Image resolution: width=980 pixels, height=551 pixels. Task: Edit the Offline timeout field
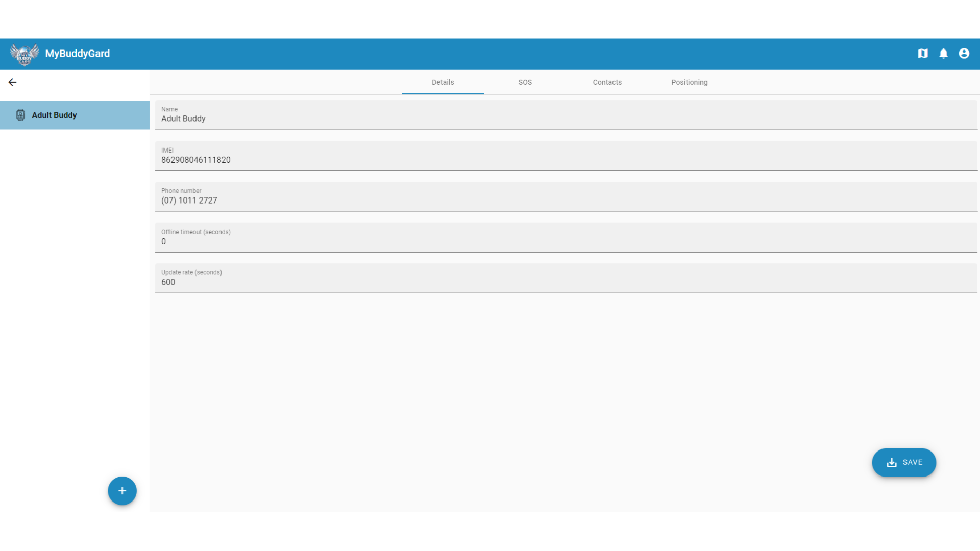coord(566,241)
